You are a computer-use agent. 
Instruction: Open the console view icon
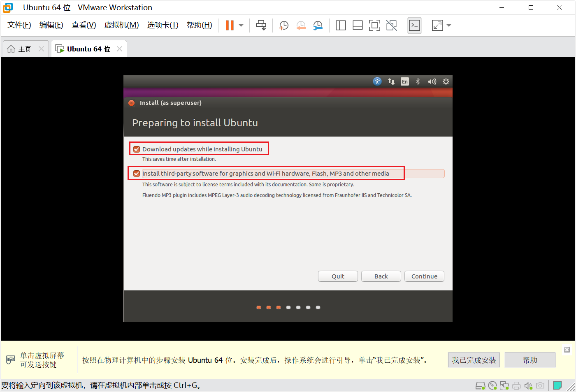[x=414, y=26]
